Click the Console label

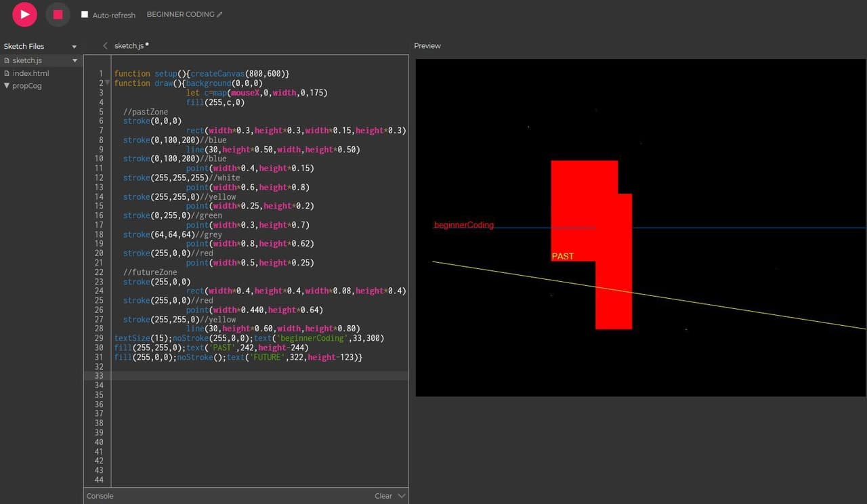pyautogui.click(x=100, y=496)
